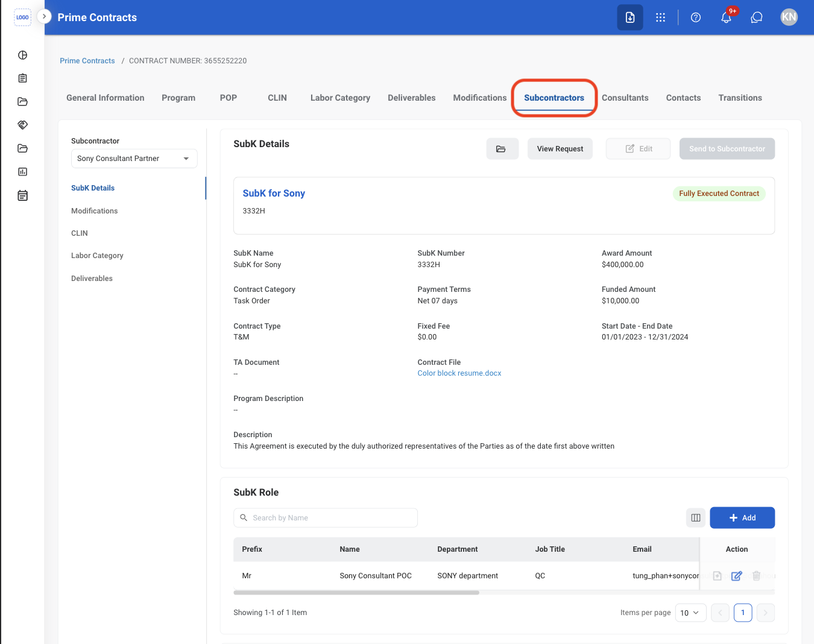Click the View Request button
The height and width of the screenshot is (644, 814).
pos(560,149)
